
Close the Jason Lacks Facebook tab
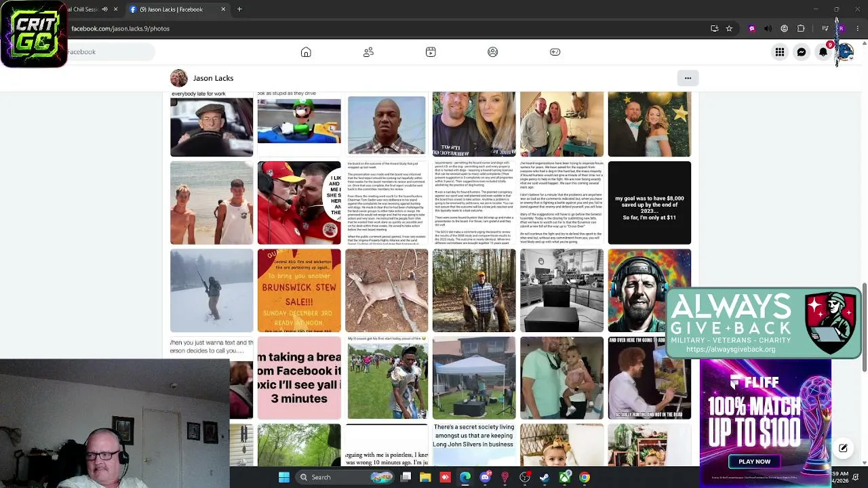[223, 9]
